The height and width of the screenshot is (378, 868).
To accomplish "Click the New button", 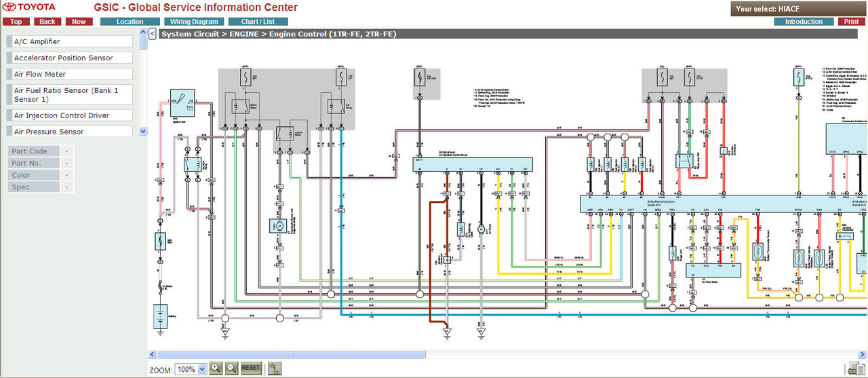I will pos(79,22).
